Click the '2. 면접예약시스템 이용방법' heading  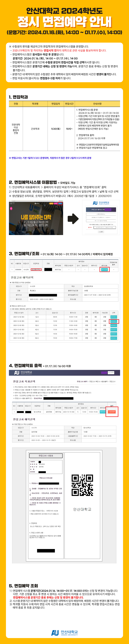coord(33,182)
